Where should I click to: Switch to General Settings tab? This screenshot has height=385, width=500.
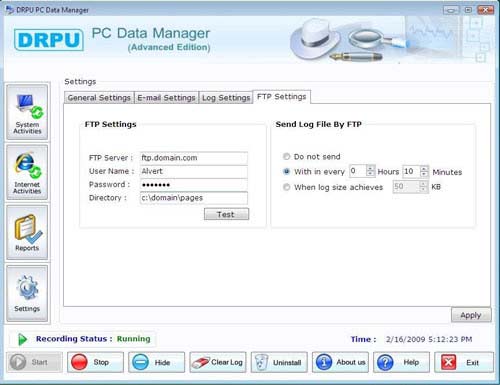[x=99, y=98]
